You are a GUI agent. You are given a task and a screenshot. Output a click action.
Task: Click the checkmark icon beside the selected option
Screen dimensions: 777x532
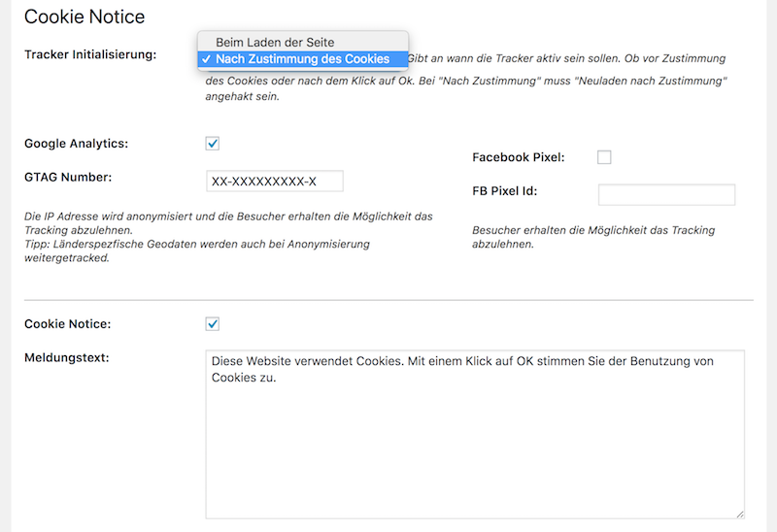[207, 59]
